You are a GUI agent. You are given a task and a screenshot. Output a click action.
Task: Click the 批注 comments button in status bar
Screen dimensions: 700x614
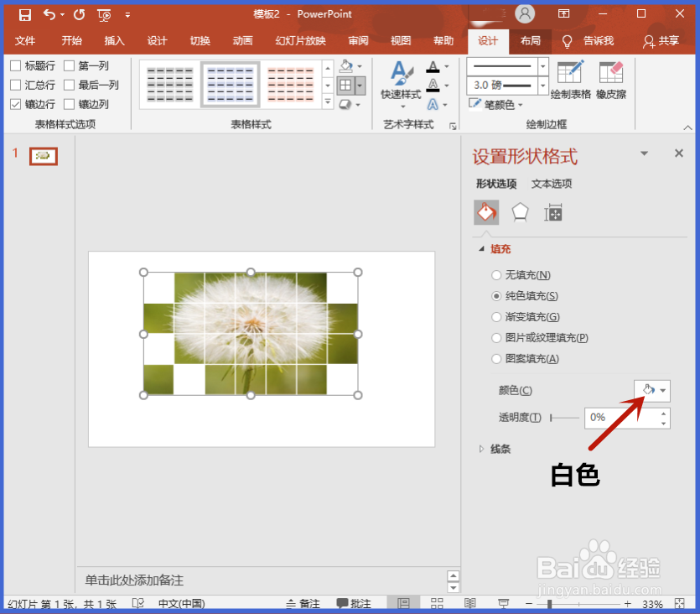[x=355, y=602]
